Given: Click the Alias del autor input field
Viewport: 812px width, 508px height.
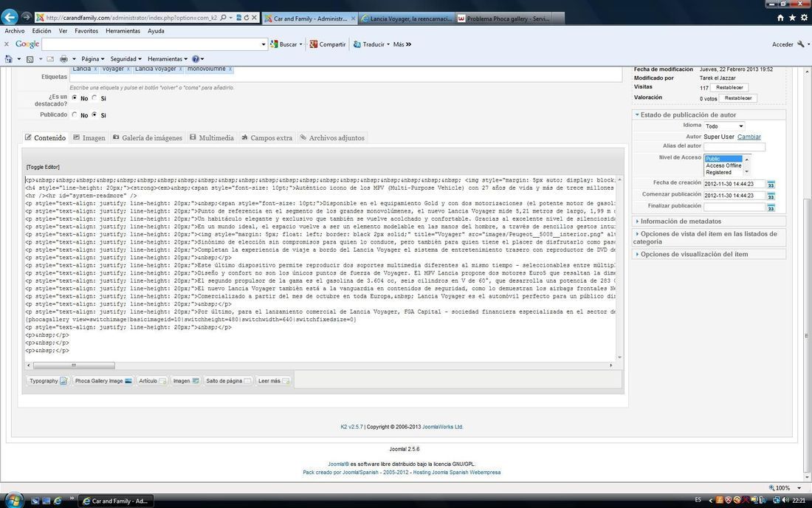Looking at the screenshot, I should pyautogui.click(x=734, y=147).
